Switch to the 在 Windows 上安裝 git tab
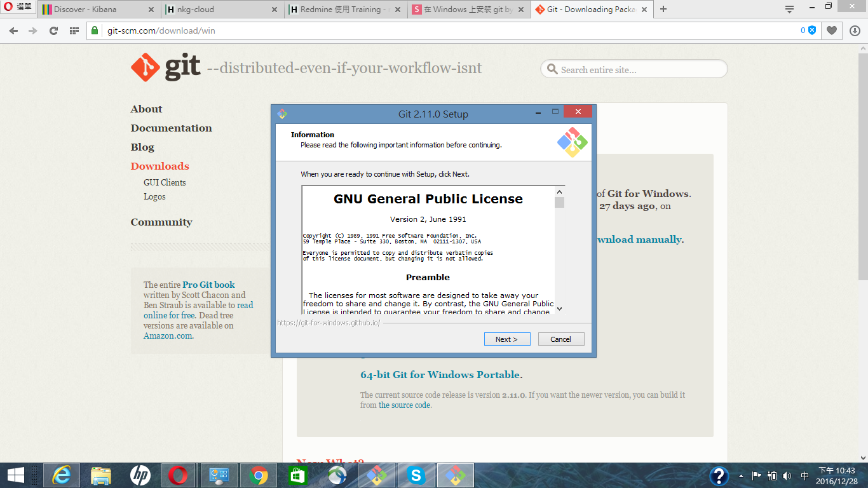Image resolution: width=868 pixels, height=488 pixels. tap(468, 10)
